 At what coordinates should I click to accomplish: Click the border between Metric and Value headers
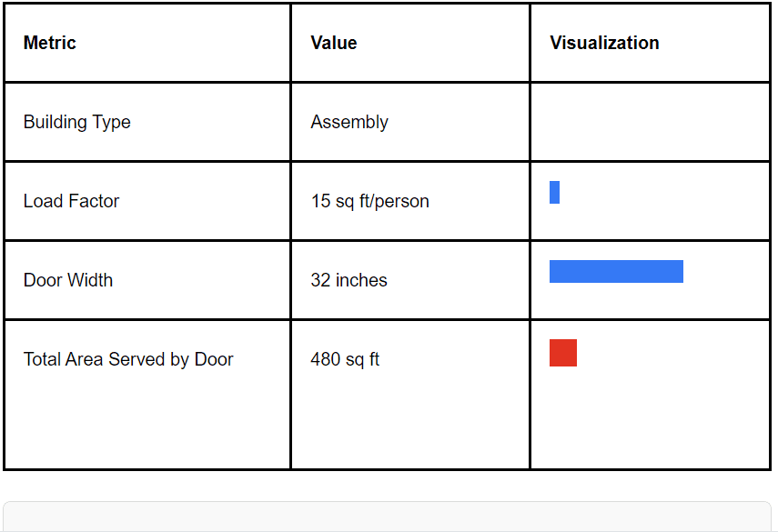coord(290,43)
